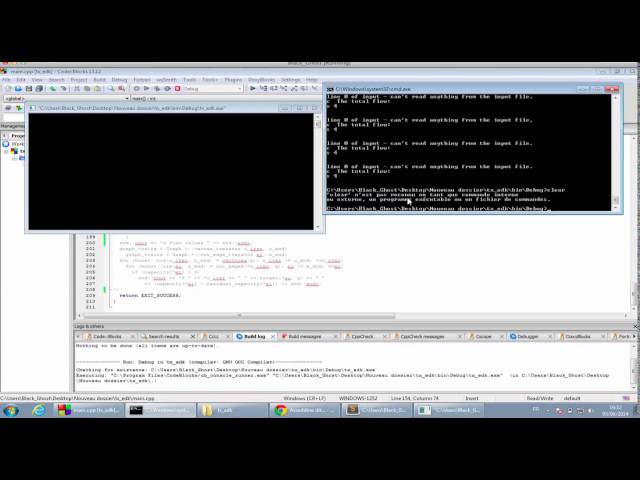Paste clipboard using toolbar icon
The image size is (640, 480).
tap(98, 89)
